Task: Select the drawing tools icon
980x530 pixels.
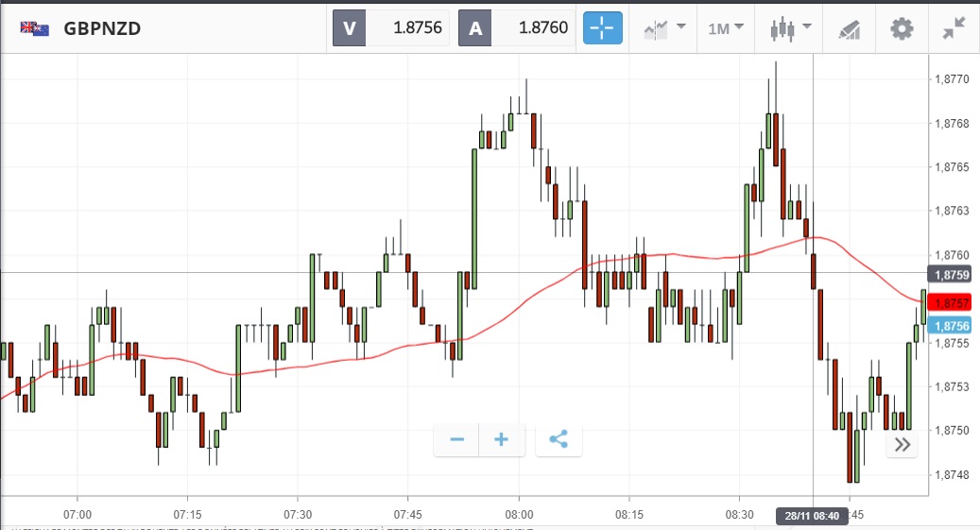Action: click(x=849, y=29)
